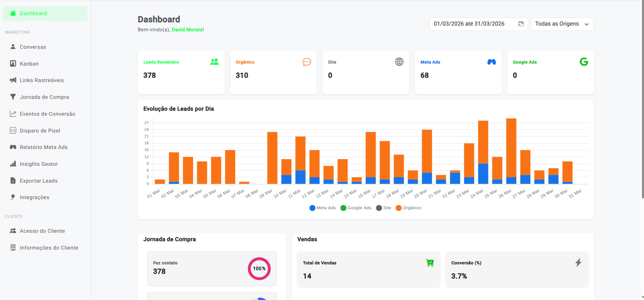Click the Conversas person icon
The image size is (644, 300).
click(x=13, y=47)
